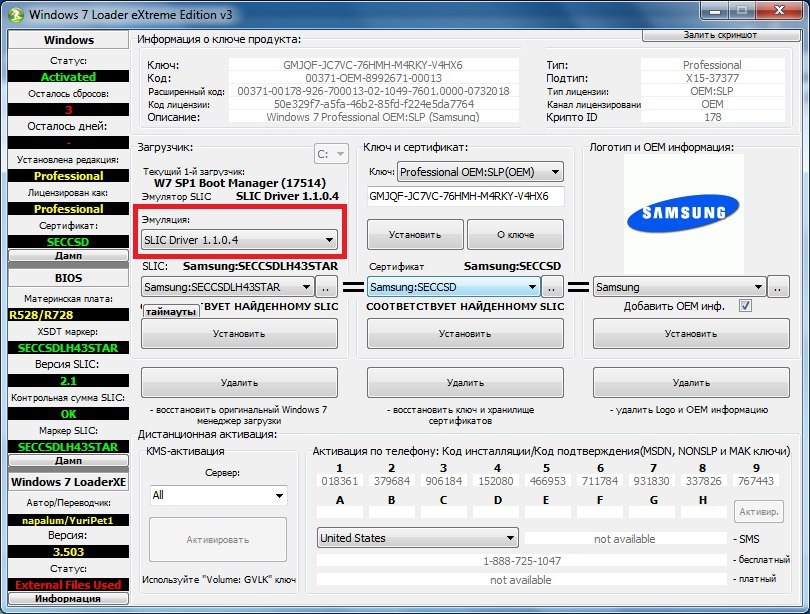The height and width of the screenshot is (614, 810).
Task: Click installation code block 9 '767443'
Action: tap(756, 481)
